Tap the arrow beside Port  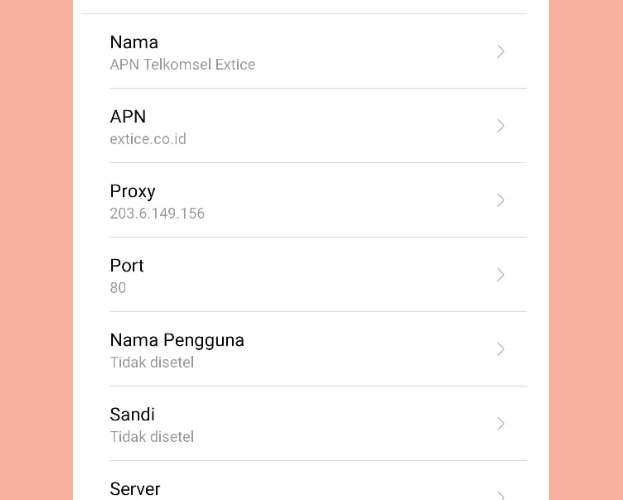point(501,275)
